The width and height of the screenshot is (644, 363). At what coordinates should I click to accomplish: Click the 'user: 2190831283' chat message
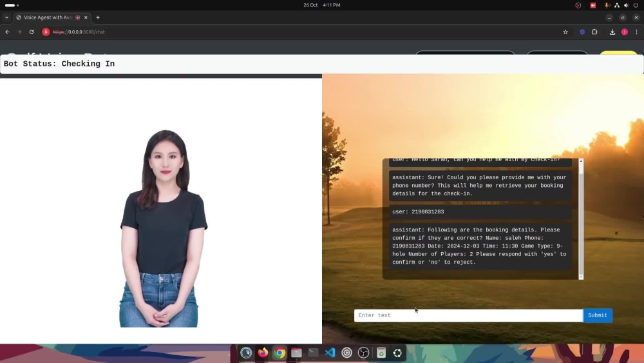(x=480, y=211)
